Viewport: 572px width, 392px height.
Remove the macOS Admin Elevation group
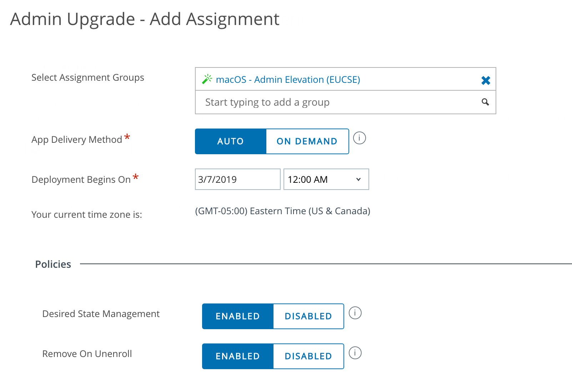tap(486, 80)
